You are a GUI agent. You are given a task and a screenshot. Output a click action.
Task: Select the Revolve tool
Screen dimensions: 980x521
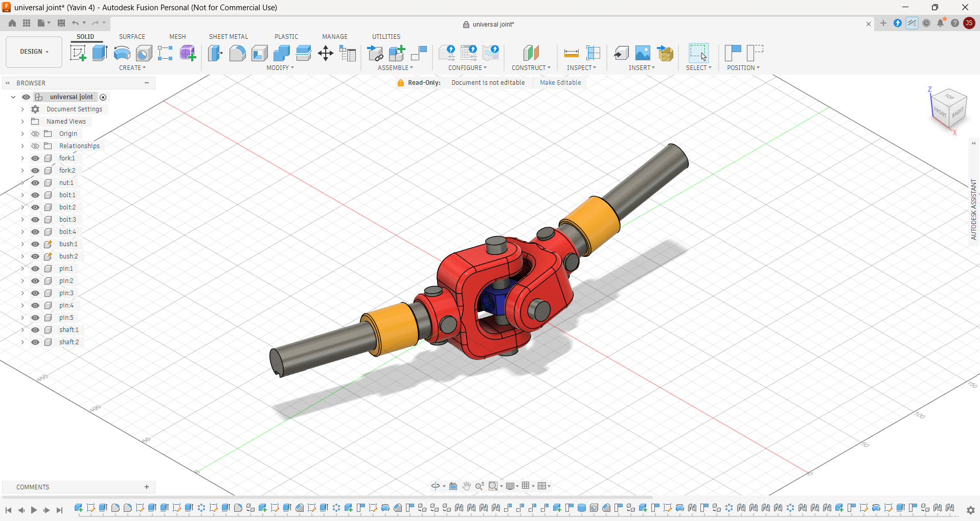122,53
